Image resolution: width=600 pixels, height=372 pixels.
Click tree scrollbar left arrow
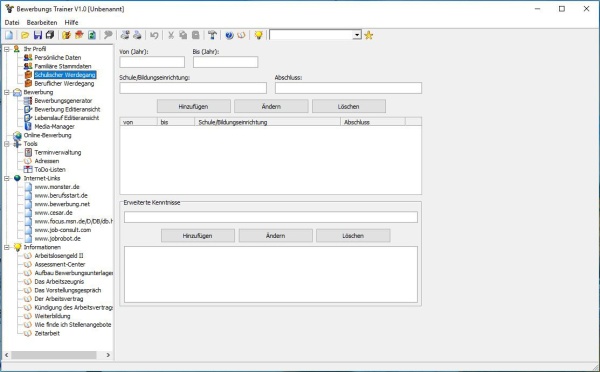click(x=6, y=355)
